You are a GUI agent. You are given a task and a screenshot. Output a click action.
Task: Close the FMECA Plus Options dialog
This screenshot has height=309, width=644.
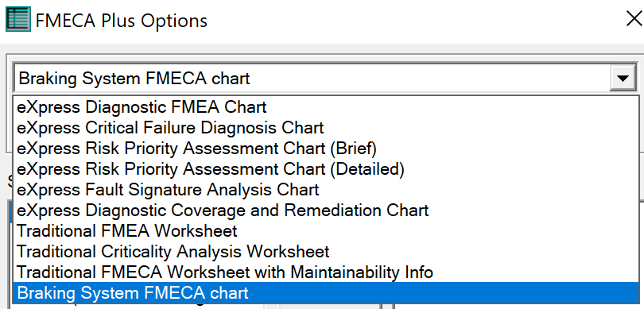(634, 19)
